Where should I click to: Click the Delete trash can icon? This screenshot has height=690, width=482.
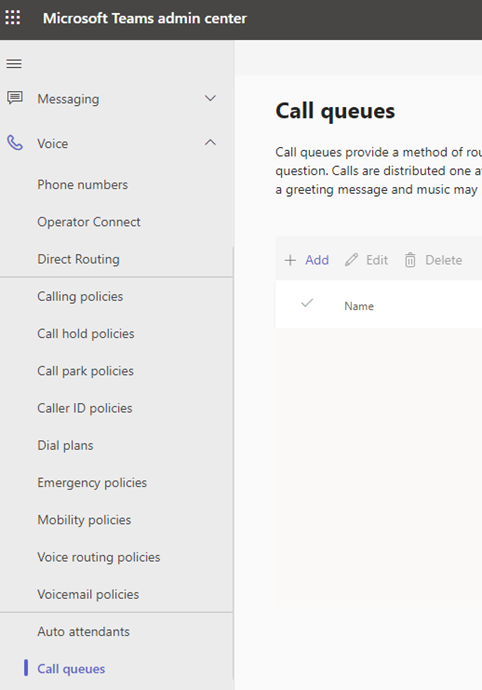410,260
